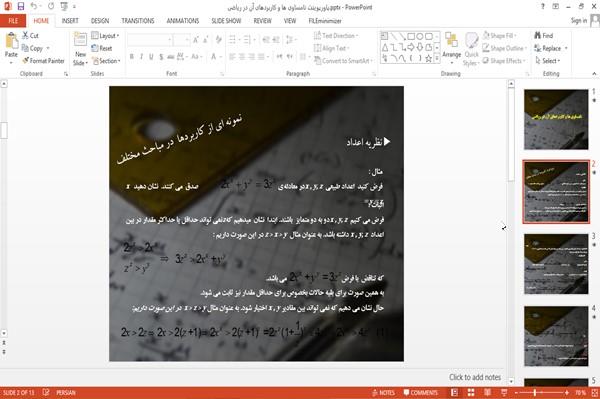Click the Undo arrow in quick access
600x399 pixels.
34,6
